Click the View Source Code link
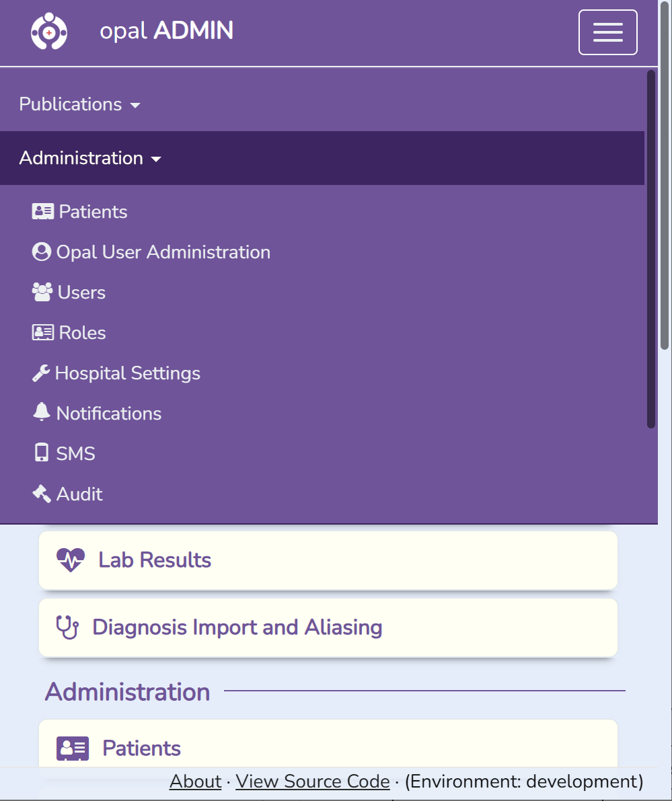 pyautogui.click(x=312, y=781)
